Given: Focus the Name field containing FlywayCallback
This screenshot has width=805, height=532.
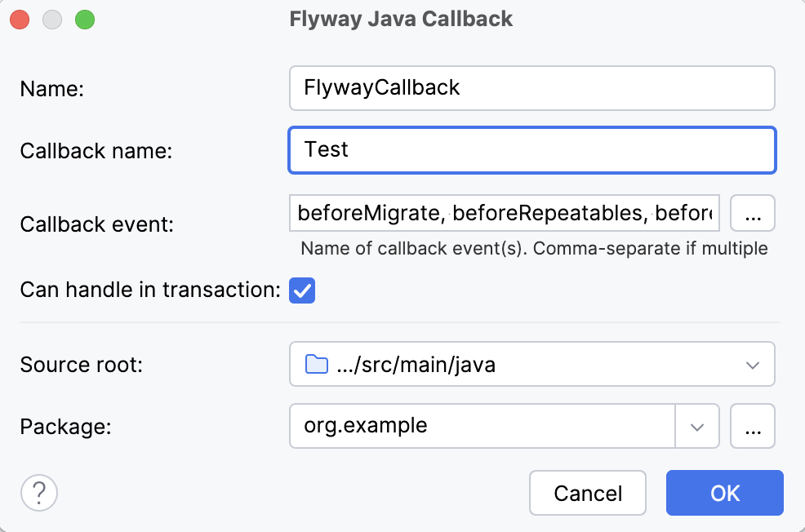Looking at the screenshot, I should pyautogui.click(x=531, y=88).
